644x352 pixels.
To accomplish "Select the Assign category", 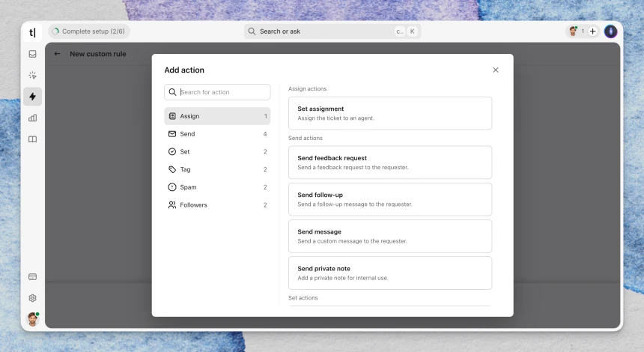I will click(x=217, y=116).
